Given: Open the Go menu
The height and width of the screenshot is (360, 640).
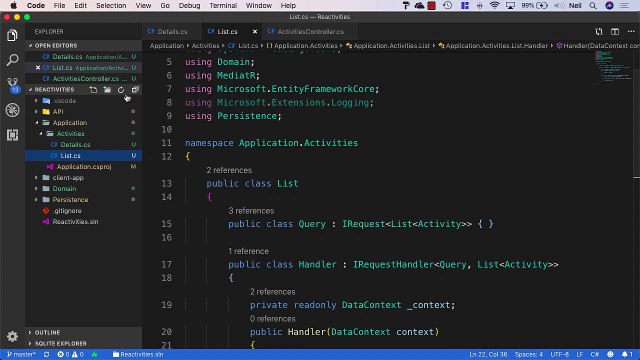Looking at the screenshot, I should pos(165,6).
